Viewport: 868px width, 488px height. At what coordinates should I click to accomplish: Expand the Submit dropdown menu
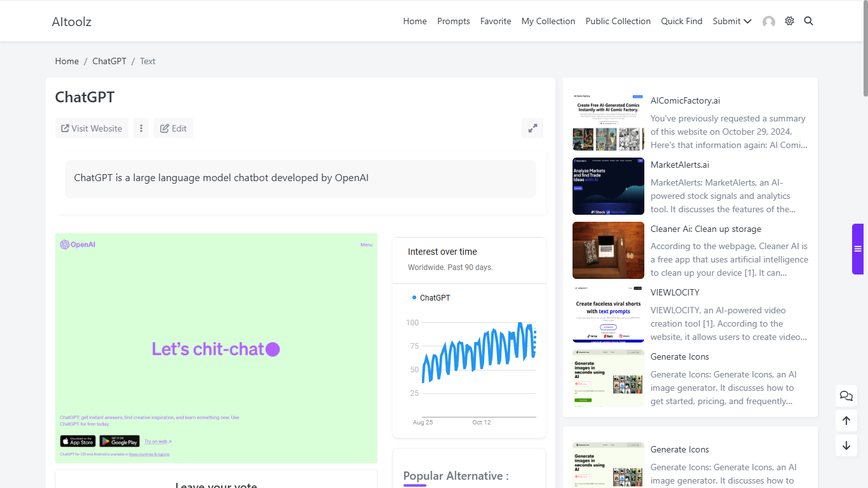click(x=732, y=21)
